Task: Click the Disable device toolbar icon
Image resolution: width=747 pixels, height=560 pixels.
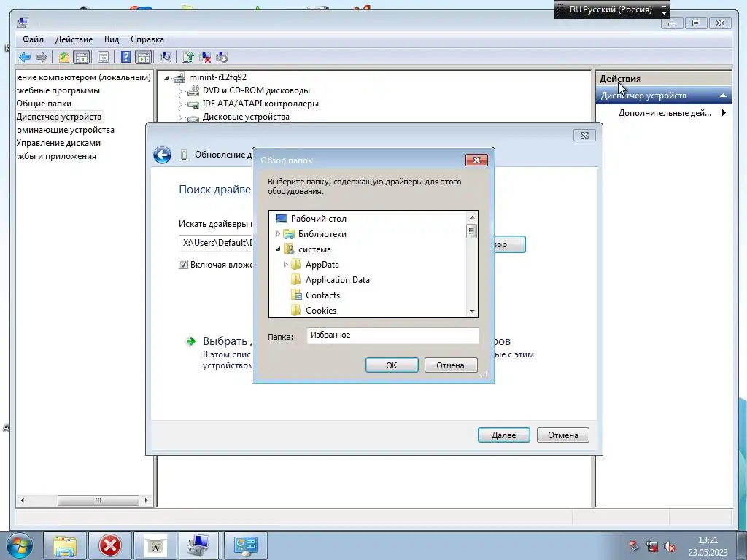Action: pyautogui.click(x=222, y=58)
